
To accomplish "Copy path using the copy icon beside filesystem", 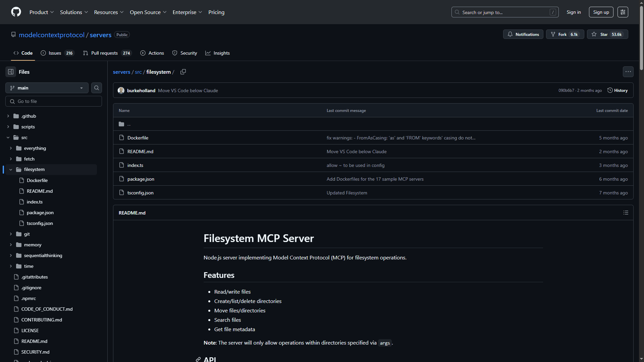I will [183, 72].
